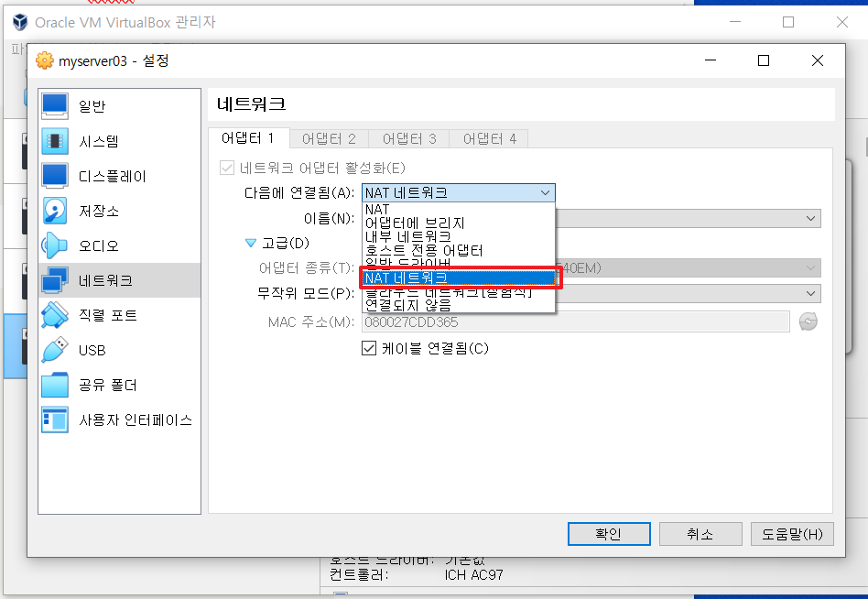The width and height of the screenshot is (868, 599).
Task: Collapse the 다음에 연결됨 combo box
Action: (x=459, y=192)
